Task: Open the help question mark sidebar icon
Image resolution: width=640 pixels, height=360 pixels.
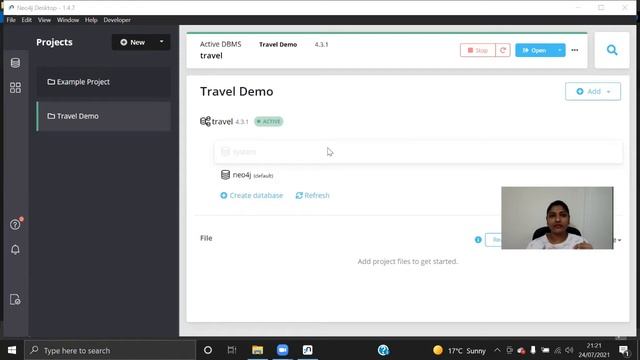Action: [x=15, y=224]
